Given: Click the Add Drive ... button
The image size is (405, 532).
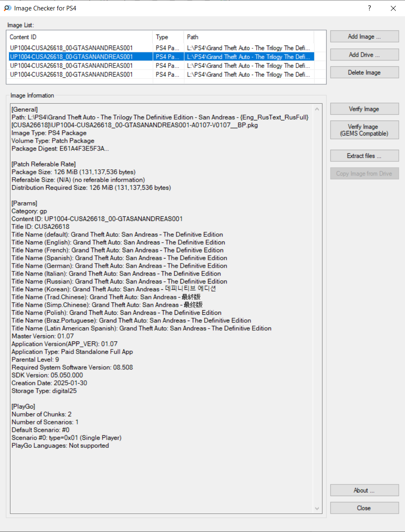Looking at the screenshot, I should [x=365, y=55].
